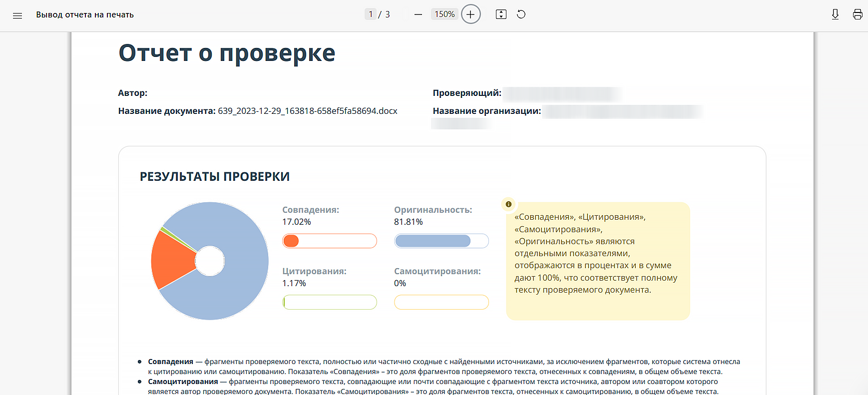Click the orange Совпадения progress bar
Screen dimensions: 868x395
pyautogui.click(x=330, y=241)
